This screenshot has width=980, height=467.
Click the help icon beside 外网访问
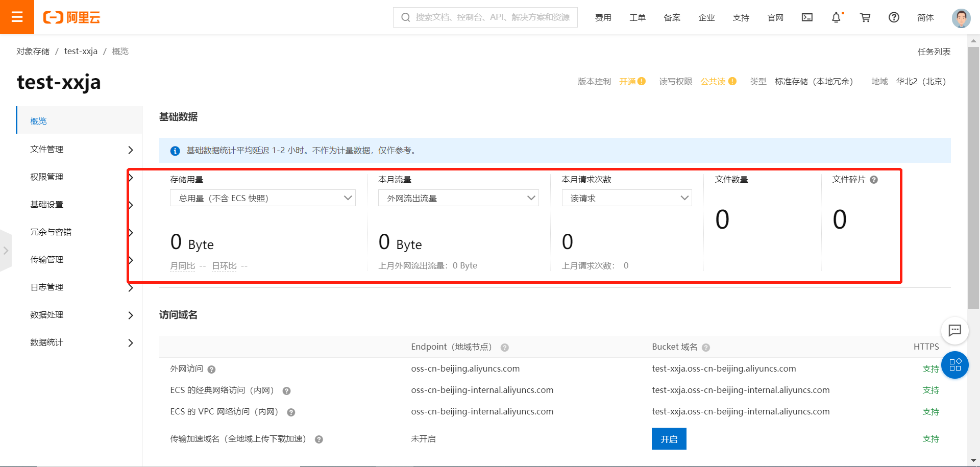[x=212, y=369]
